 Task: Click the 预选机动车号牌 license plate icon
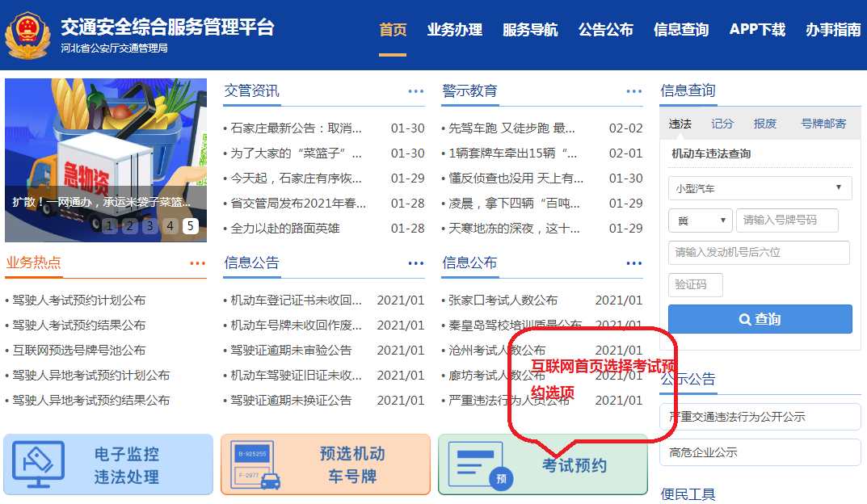255,465
